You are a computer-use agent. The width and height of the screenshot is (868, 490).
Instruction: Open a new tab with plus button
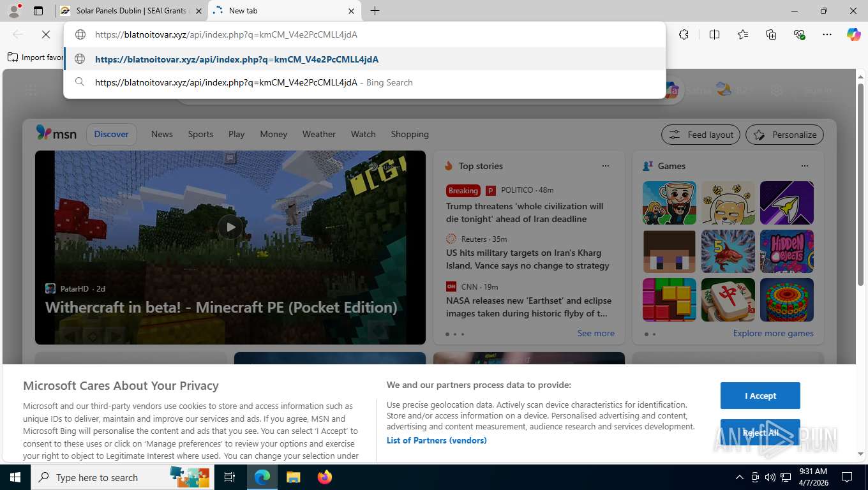click(x=375, y=11)
